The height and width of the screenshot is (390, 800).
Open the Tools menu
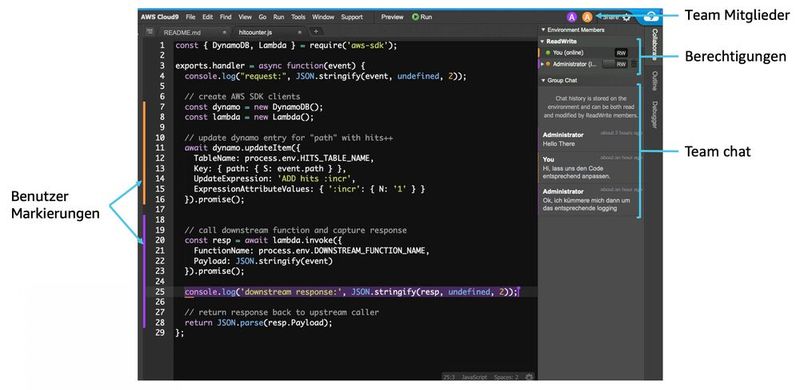(x=298, y=17)
